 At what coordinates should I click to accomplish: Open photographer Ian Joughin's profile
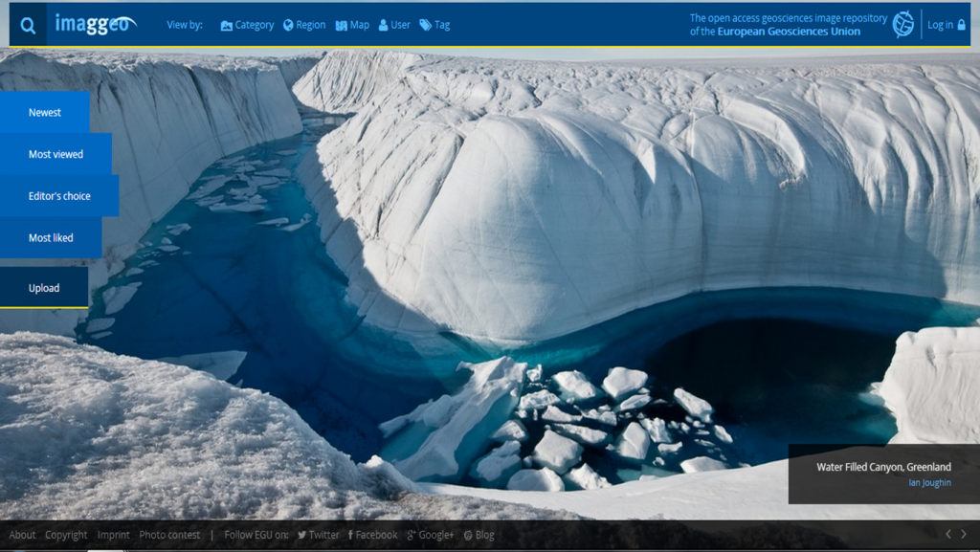[x=930, y=483]
